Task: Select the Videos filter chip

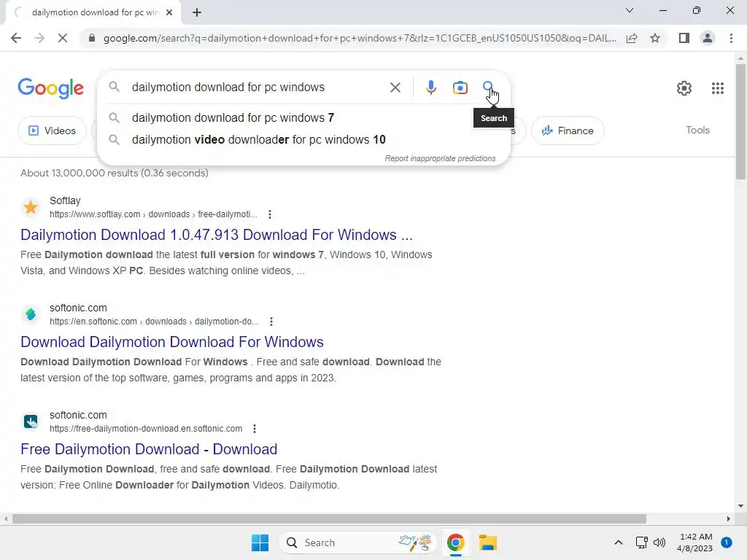Action: [52, 131]
